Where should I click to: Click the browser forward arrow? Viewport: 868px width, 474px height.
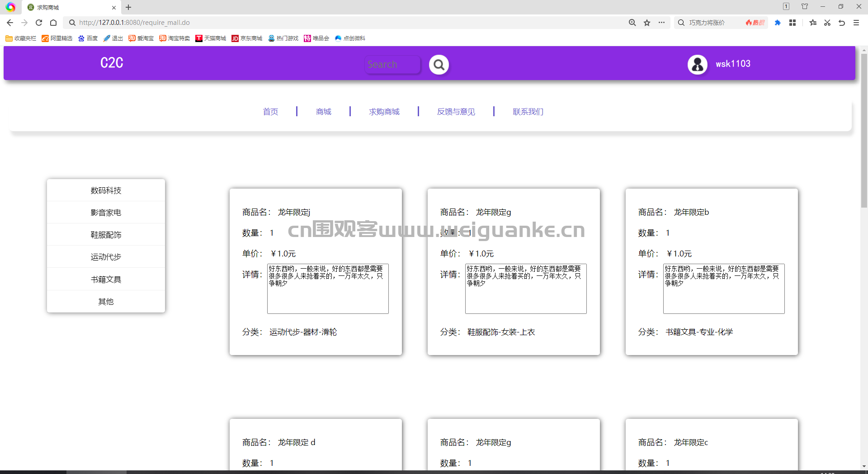point(24,23)
